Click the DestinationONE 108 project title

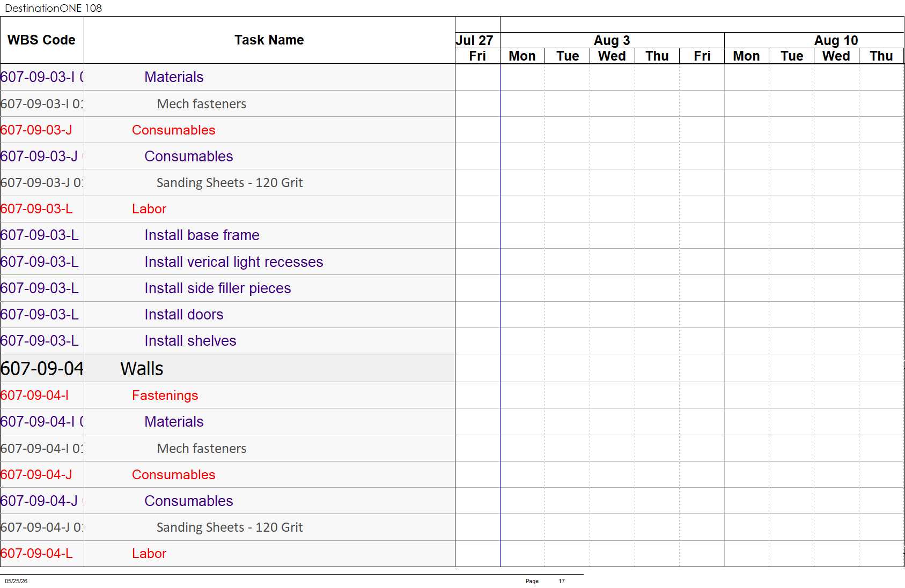tap(53, 8)
